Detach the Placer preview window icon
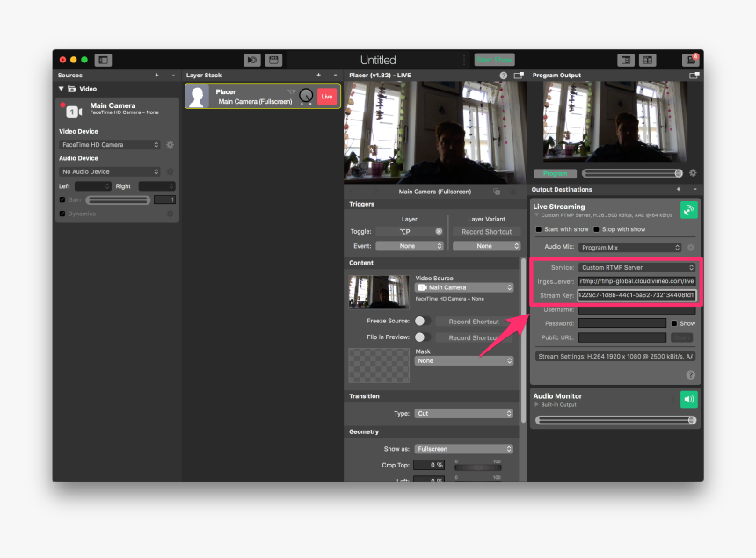This screenshot has height=558, width=756. [x=519, y=76]
